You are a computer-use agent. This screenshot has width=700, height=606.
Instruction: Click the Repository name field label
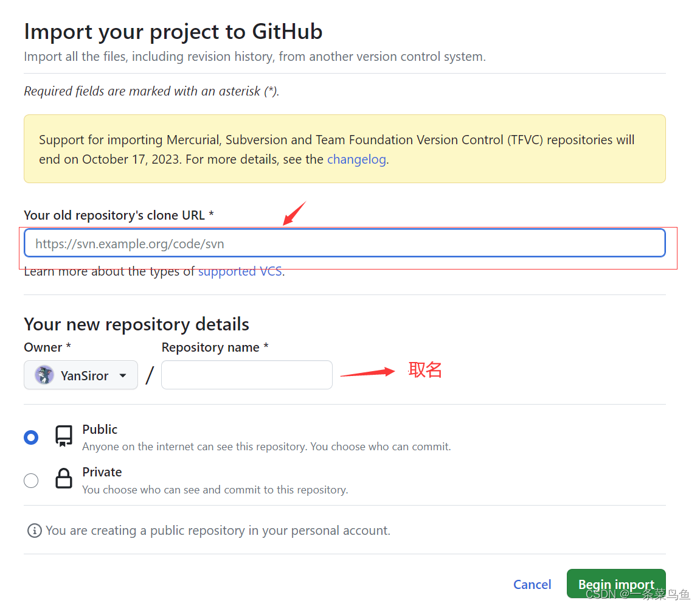(213, 347)
